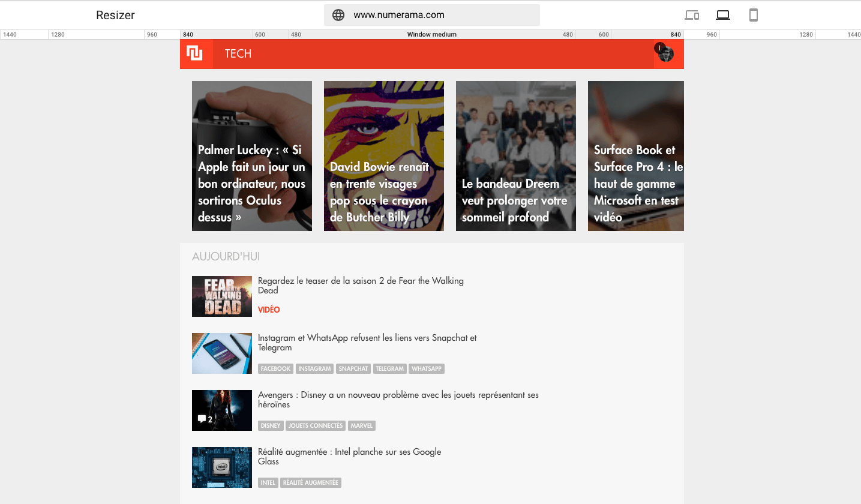Image resolution: width=861 pixels, height=504 pixels.
Task: Click the notification badge showing 1
Action: point(659,47)
